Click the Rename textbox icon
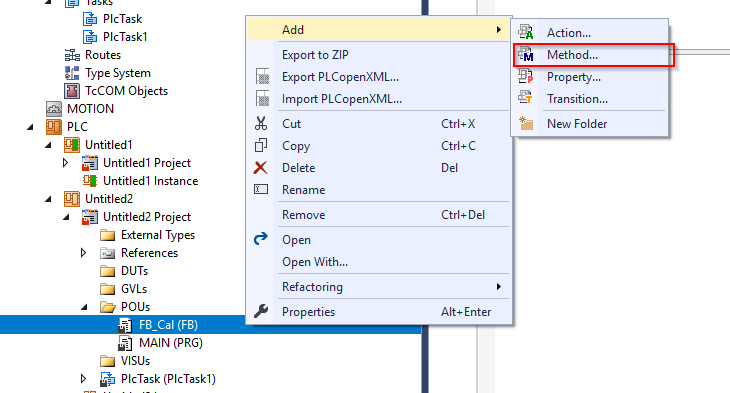 pyautogui.click(x=261, y=189)
